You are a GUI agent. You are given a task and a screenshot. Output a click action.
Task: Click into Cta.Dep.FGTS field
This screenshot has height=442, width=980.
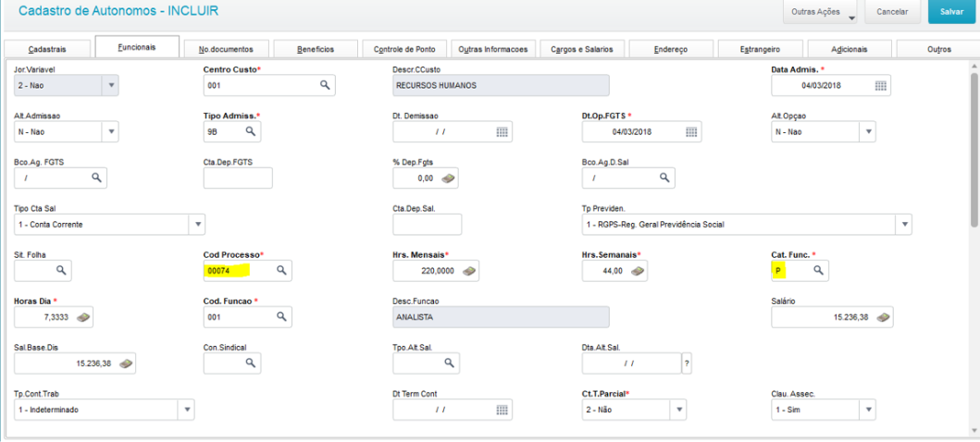coord(238,178)
